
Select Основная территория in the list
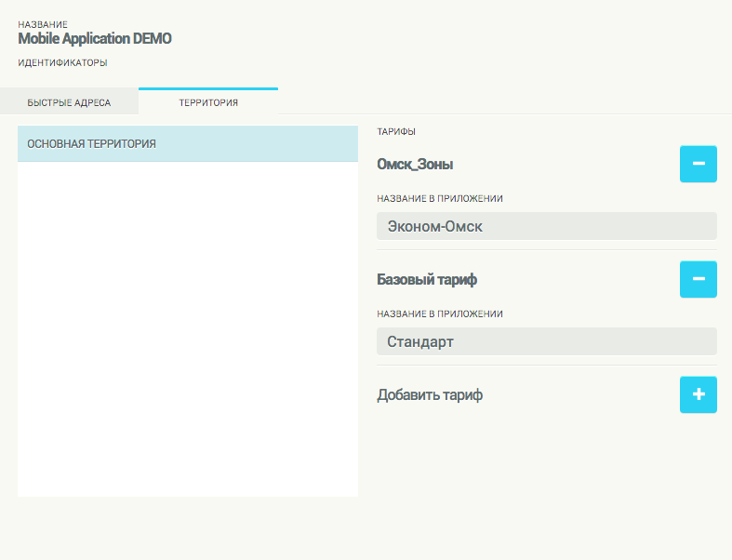[187, 144]
